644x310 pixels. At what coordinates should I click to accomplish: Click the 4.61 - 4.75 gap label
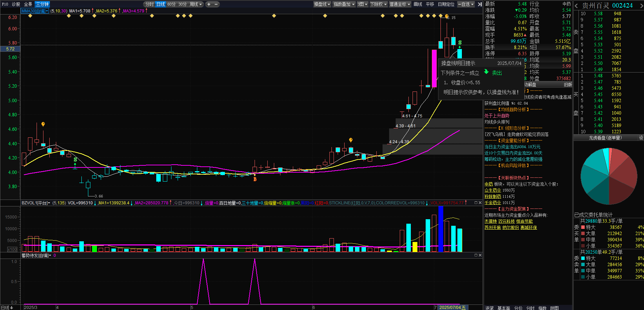coord(412,116)
